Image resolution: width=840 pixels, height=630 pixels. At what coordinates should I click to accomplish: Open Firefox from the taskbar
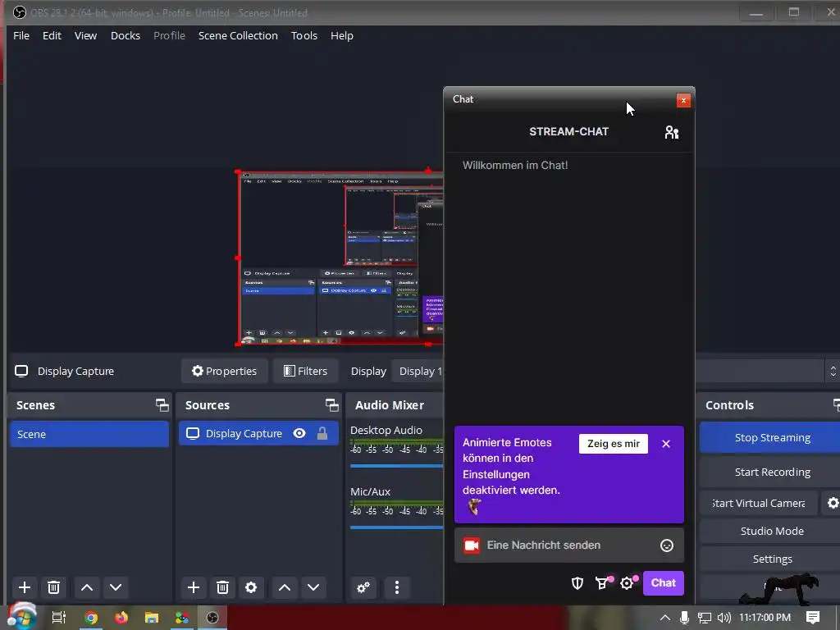121,618
